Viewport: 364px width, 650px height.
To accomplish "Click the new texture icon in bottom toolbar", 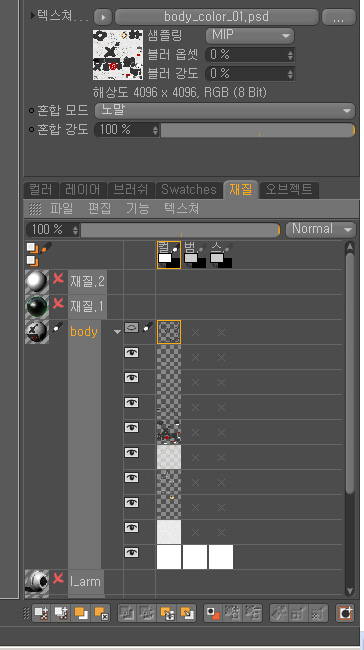I will coord(41,613).
